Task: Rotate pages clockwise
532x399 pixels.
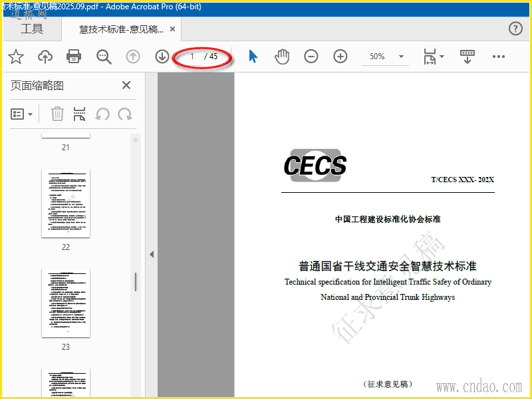Action: tap(125, 114)
